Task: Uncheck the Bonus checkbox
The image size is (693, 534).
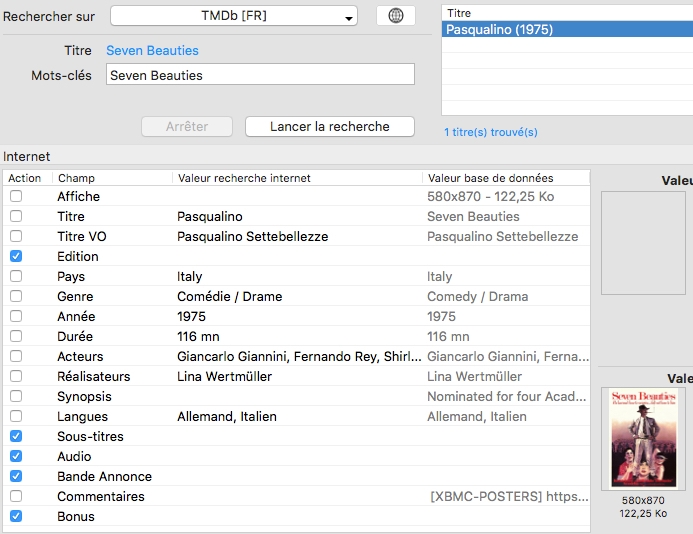Action: pyautogui.click(x=16, y=517)
